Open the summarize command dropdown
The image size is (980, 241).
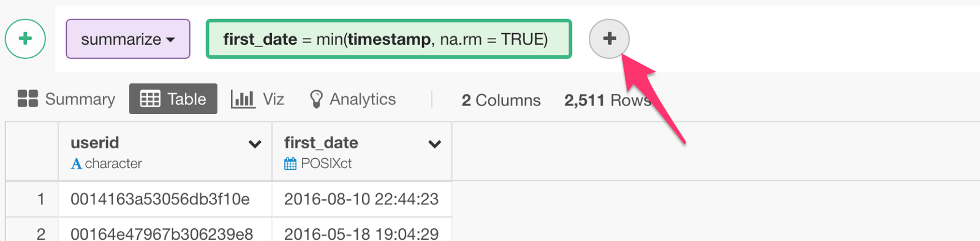[x=128, y=39]
